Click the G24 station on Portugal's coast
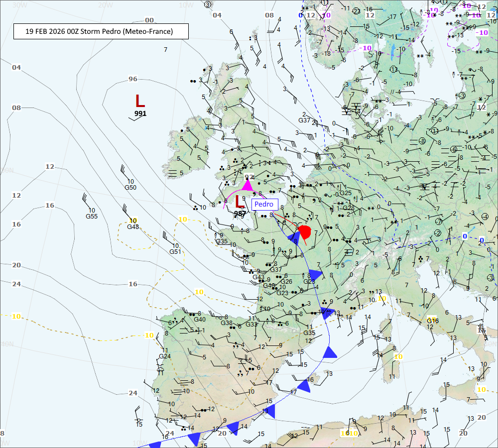The width and height of the screenshot is (498, 448). (x=165, y=356)
